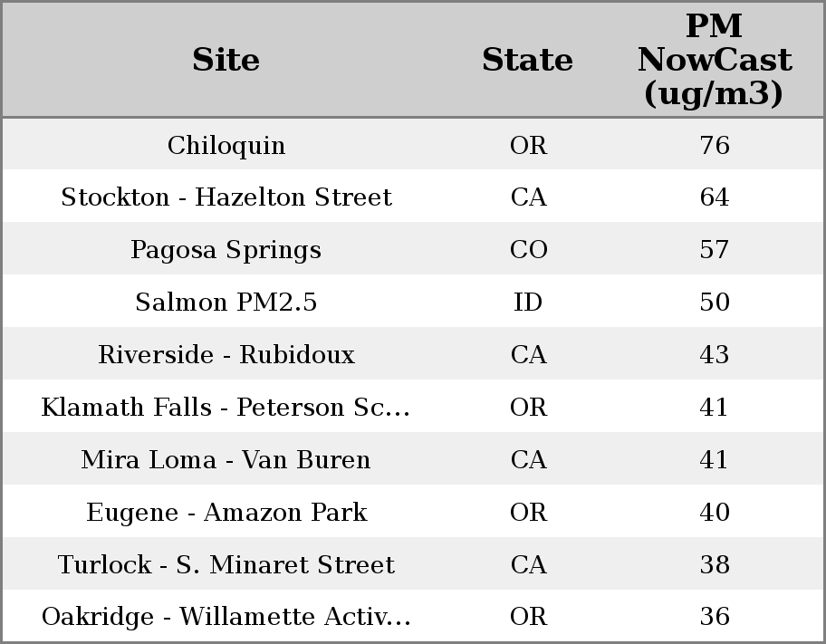
Task: Click the CO state cell
Action: [528, 250]
